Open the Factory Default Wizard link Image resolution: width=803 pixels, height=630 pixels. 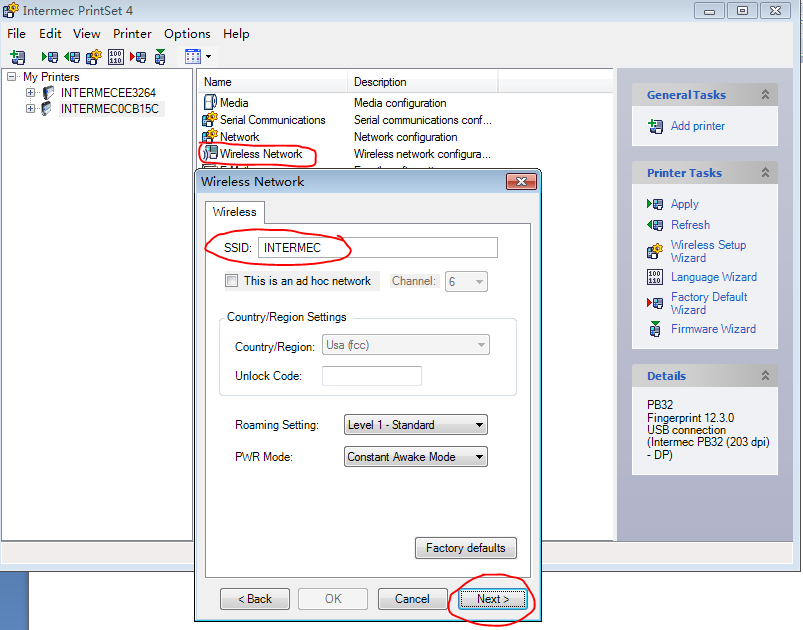pyautogui.click(x=709, y=303)
